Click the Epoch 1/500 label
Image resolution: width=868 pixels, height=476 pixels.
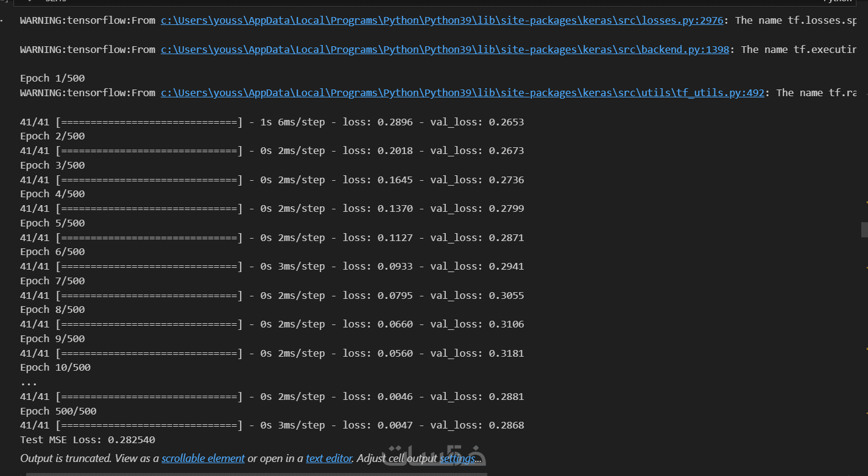[52, 79]
